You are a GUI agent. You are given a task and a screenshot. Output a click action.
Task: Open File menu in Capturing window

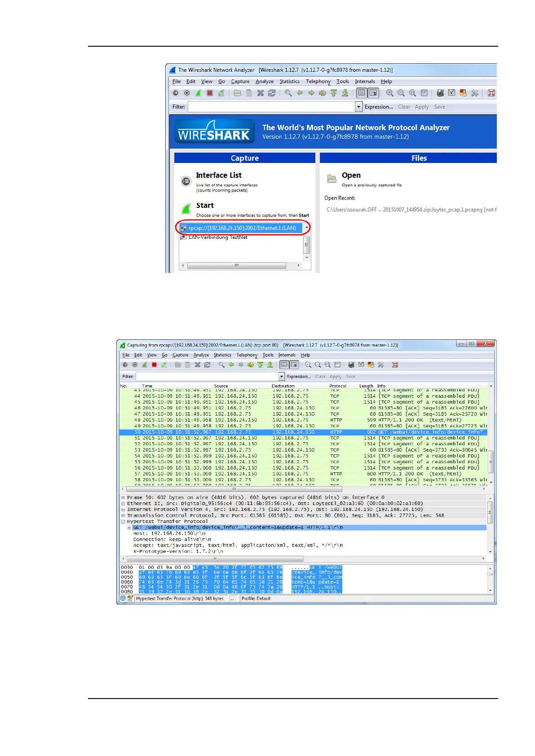pyautogui.click(x=126, y=355)
